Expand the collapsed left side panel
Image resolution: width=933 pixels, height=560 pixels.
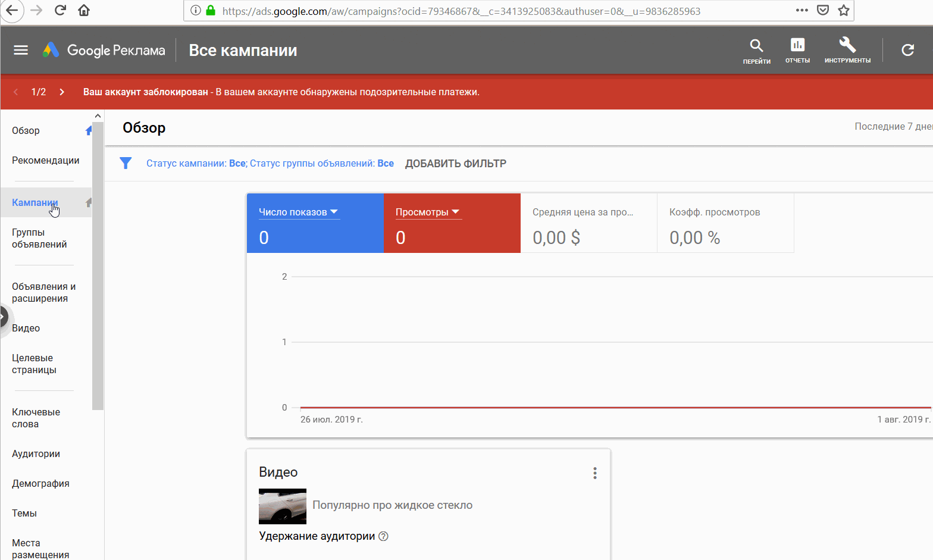point(4,316)
